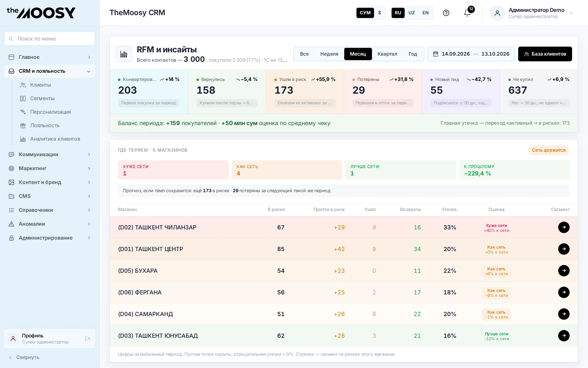
Task: Select the Год period tab
Action: point(413,54)
